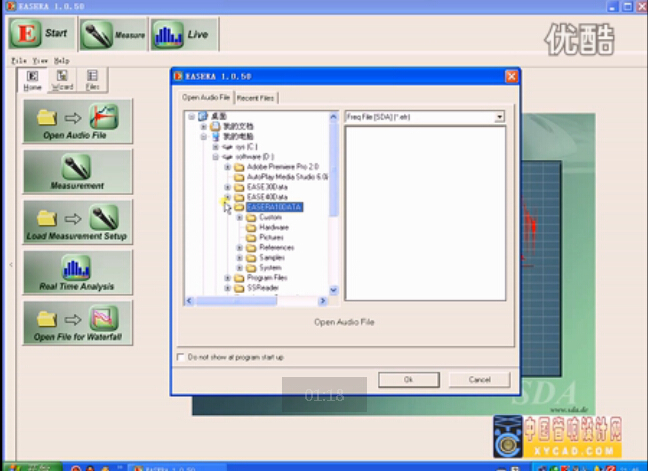Open the Files sidebar icon

coord(92,80)
